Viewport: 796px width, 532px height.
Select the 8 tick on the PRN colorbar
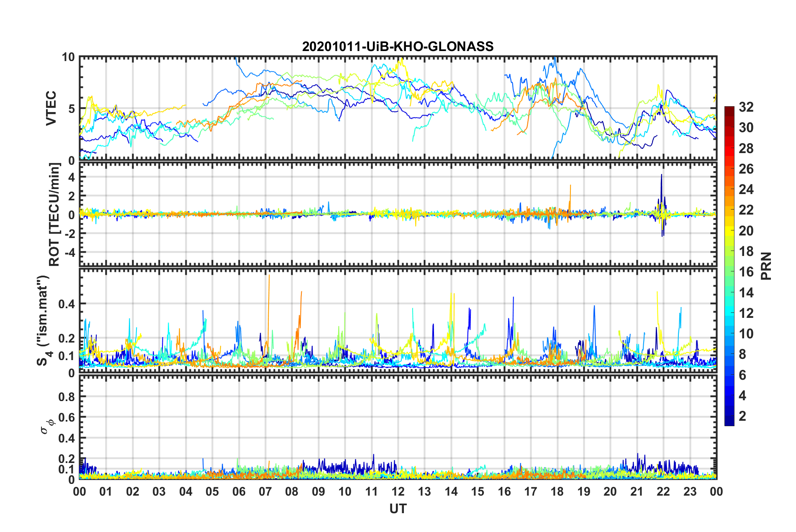742,355
